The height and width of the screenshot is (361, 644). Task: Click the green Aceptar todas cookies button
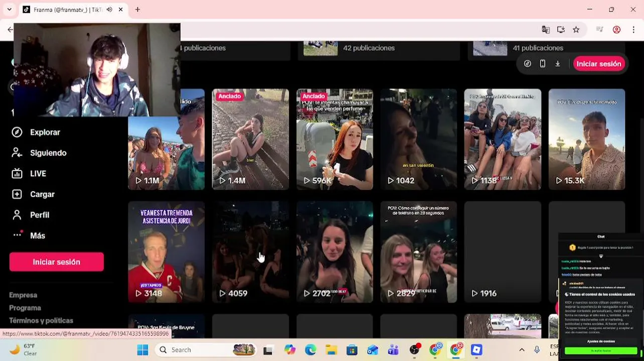(601, 350)
